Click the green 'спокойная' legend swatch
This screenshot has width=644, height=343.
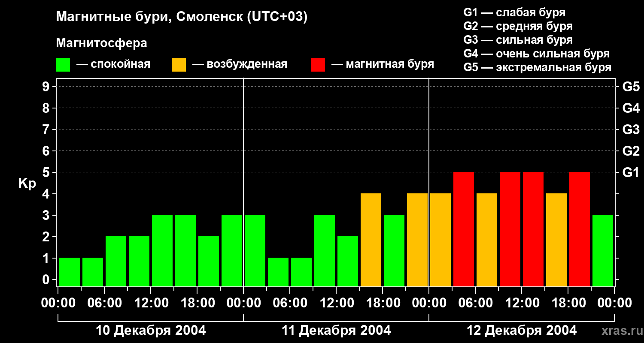(x=63, y=65)
